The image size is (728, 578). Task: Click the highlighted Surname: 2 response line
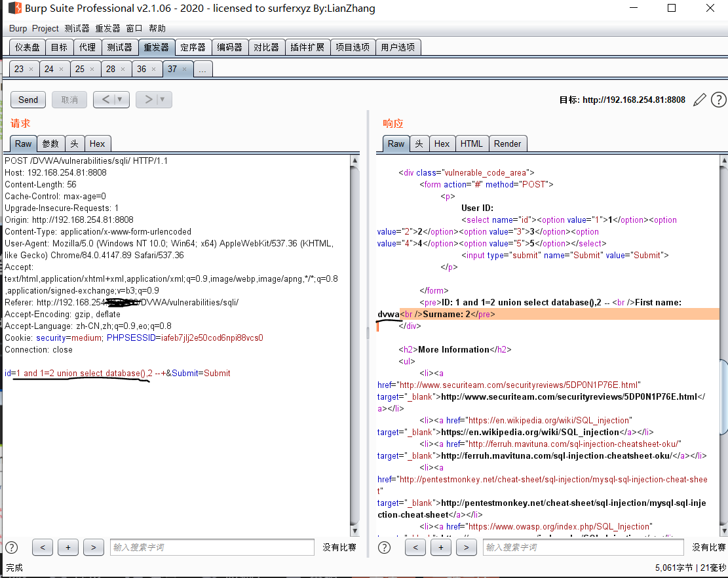tap(548, 315)
